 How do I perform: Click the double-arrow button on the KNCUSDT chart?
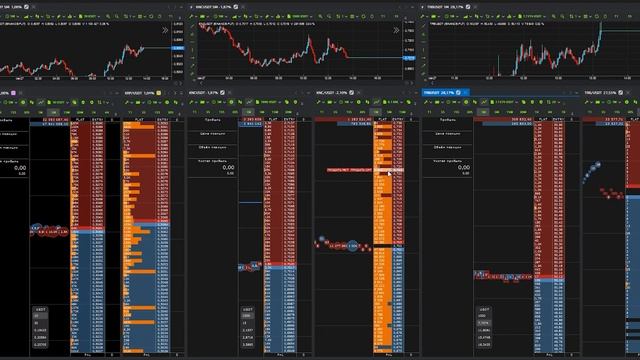(396, 30)
